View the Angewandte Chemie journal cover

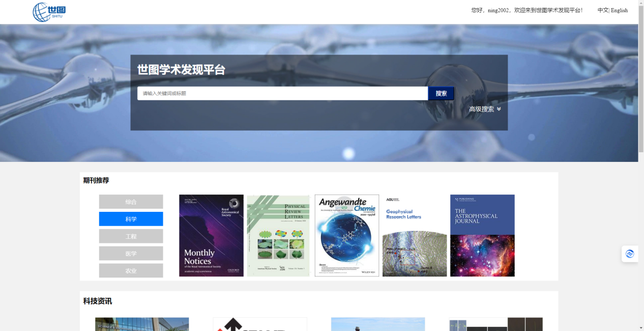pos(346,235)
